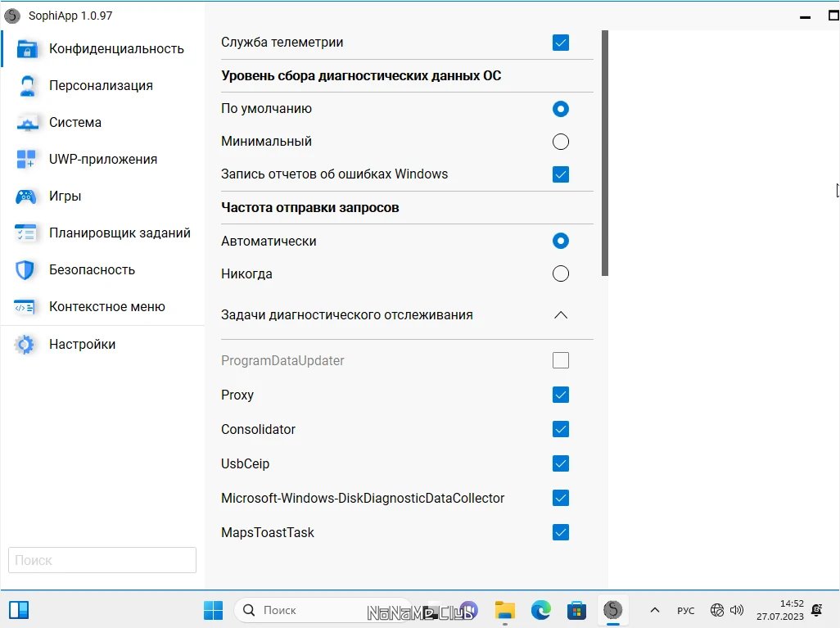Click the SophiApp logo in title bar
840x628 pixels.
(x=11, y=16)
